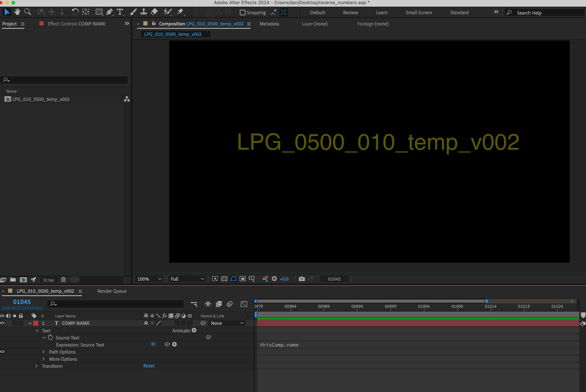This screenshot has height=392, width=586.
Task: Click the delete trash icon in Project panel
Action: pos(63,279)
